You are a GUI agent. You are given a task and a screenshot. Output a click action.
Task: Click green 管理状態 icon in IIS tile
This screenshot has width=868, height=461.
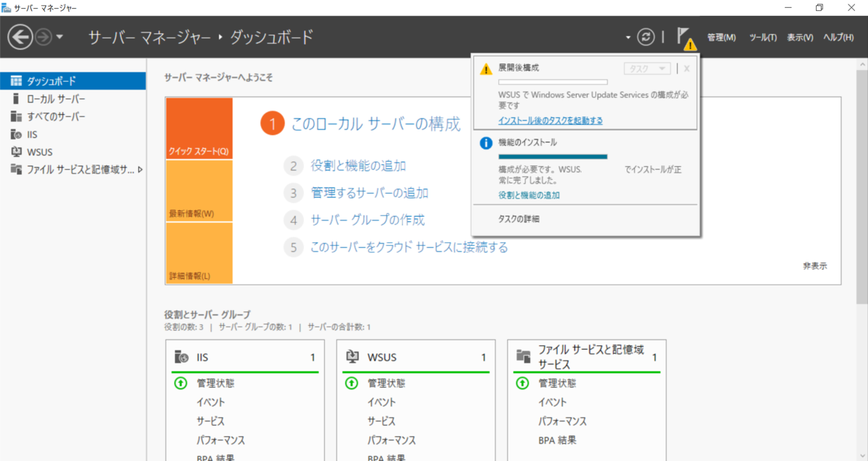[x=181, y=383]
